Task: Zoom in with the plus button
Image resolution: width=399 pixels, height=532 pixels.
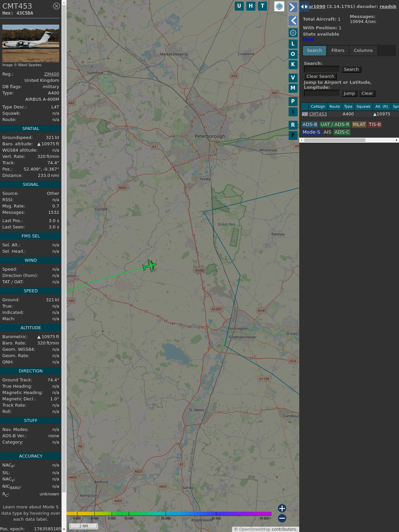Action: (x=282, y=508)
